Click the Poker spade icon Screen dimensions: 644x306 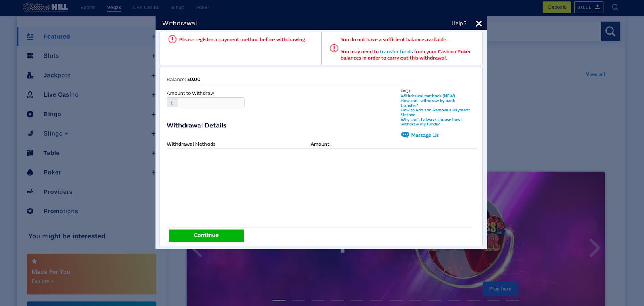point(30,172)
